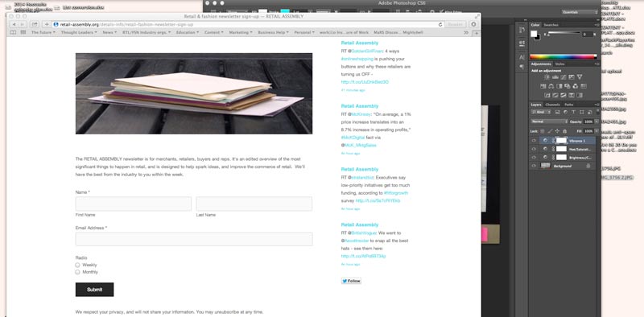
Task: Select the Weekly radio option
Action: (x=77, y=265)
